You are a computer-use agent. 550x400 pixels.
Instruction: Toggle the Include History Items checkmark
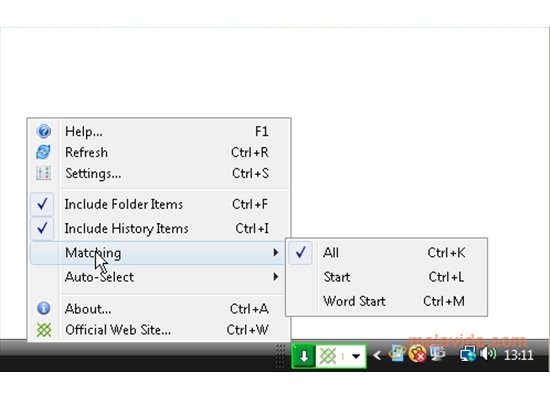[42, 228]
